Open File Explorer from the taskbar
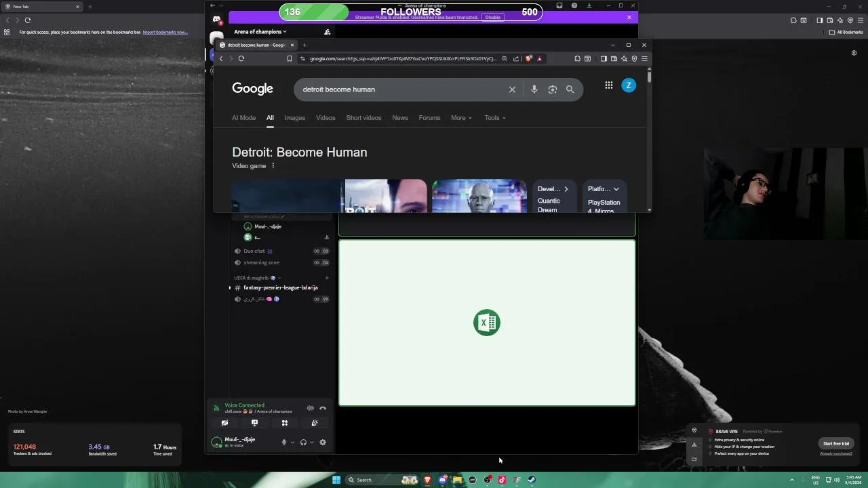 457,480
